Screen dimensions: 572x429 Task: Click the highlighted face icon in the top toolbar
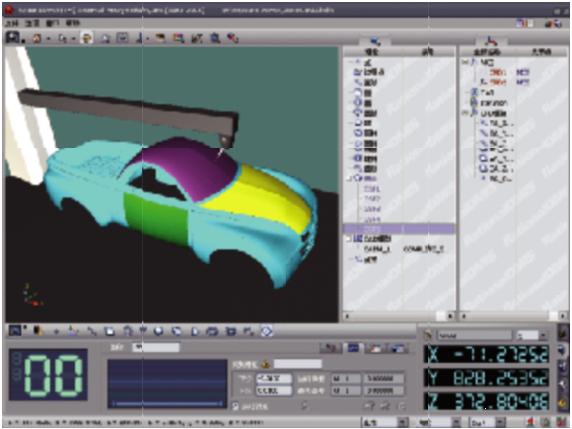[x=86, y=38]
